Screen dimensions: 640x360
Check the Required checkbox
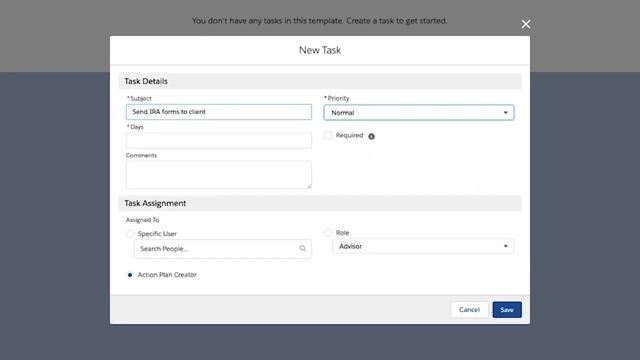tap(328, 135)
